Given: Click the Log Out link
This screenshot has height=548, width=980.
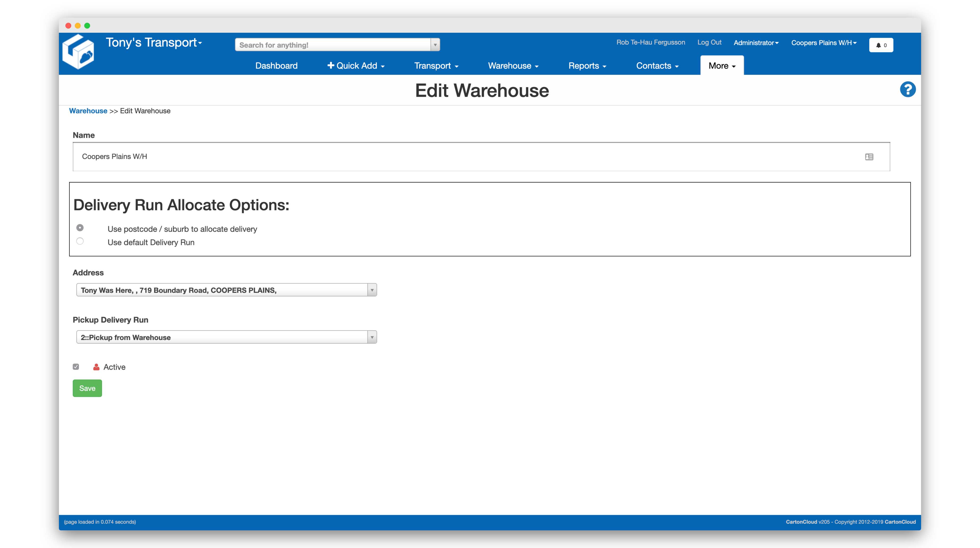Looking at the screenshot, I should click(709, 42).
